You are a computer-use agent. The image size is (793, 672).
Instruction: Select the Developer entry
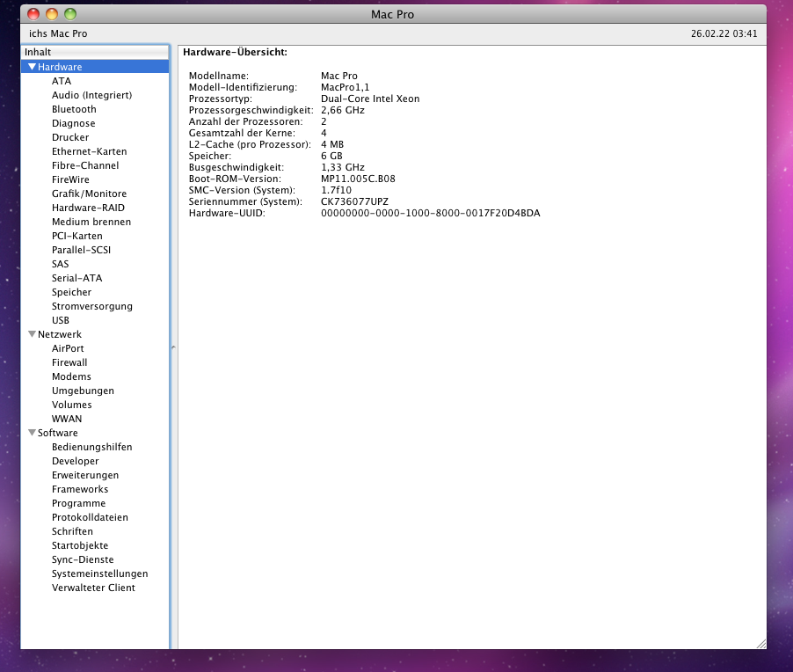pyautogui.click(x=76, y=462)
